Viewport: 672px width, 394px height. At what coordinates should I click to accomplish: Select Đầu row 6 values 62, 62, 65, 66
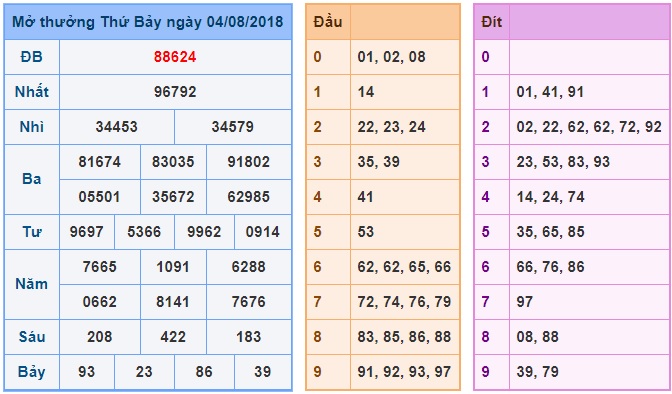[x=404, y=267]
